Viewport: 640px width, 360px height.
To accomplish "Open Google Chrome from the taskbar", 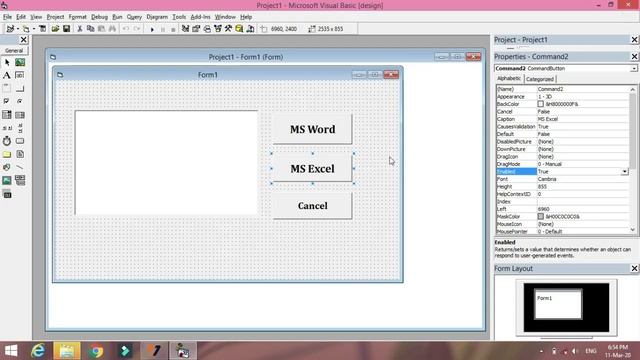I will point(96,351).
